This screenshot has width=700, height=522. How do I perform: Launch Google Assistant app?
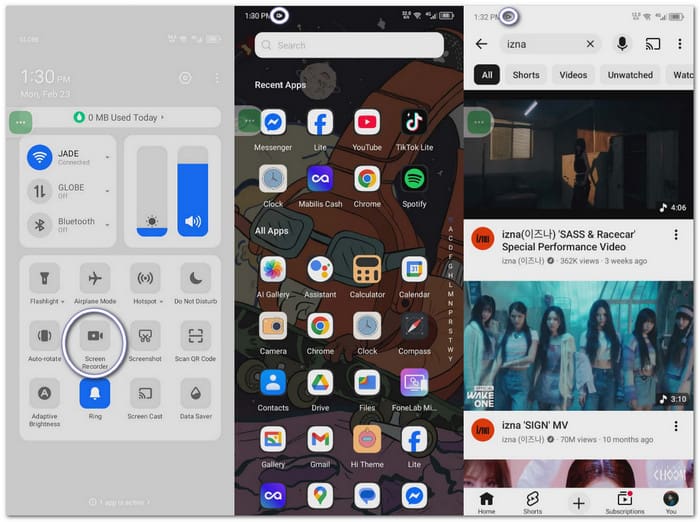(x=320, y=269)
